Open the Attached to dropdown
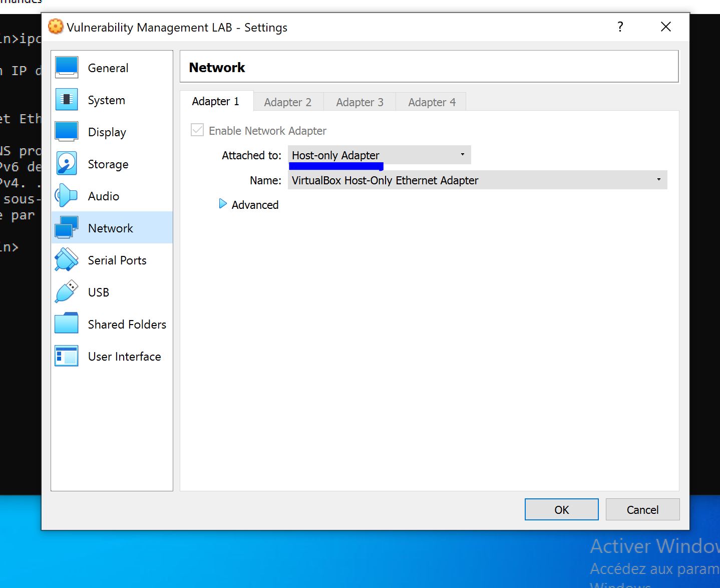This screenshot has height=588, width=720. pos(379,155)
